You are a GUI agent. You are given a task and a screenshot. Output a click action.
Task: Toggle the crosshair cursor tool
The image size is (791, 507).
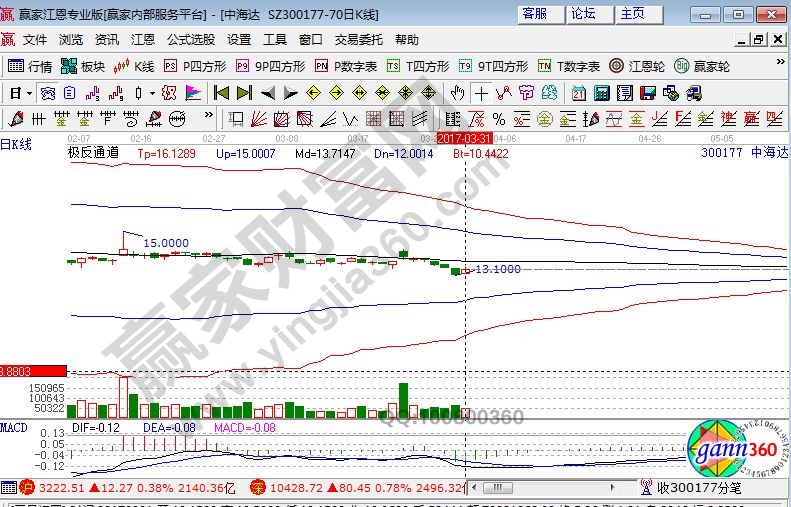[x=481, y=93]
